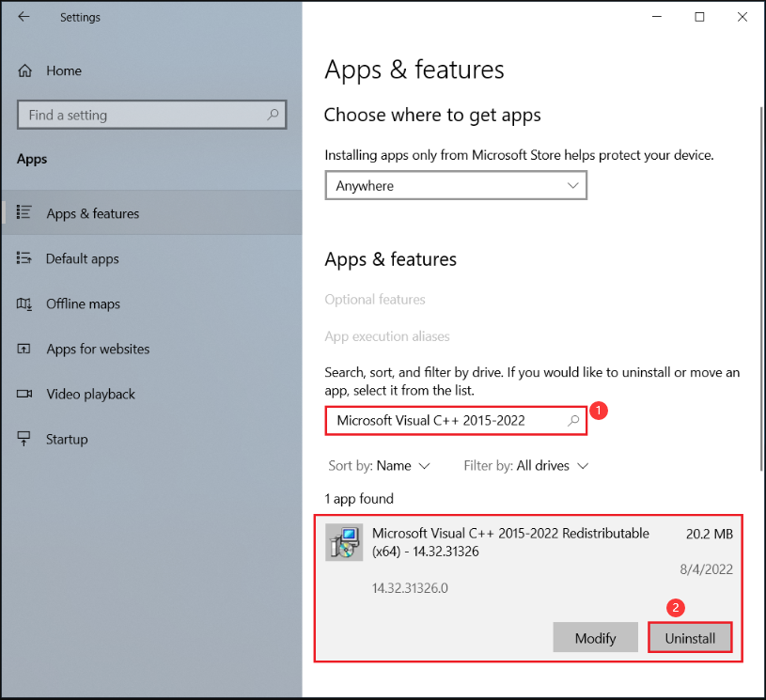The image size is (766, 700).
Task: Click the magnifier in the app search box
Action: (x=573, y=421)
